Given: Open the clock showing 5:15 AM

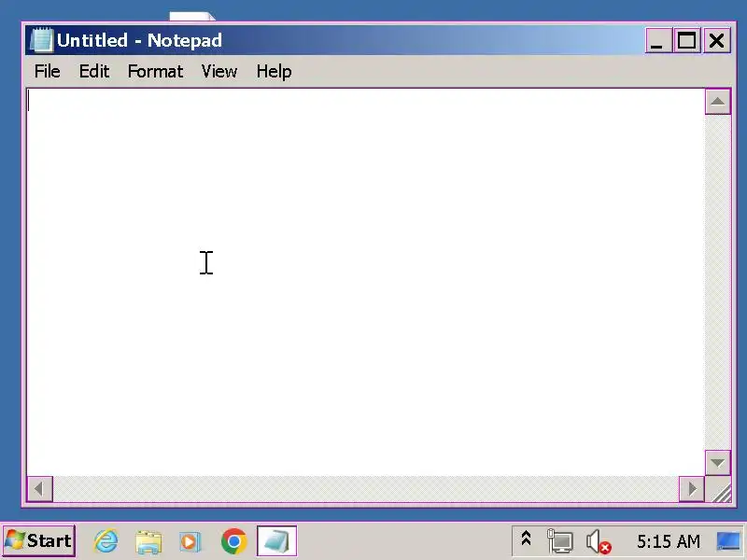Looking at the screenshot, I should coord(669,541).
